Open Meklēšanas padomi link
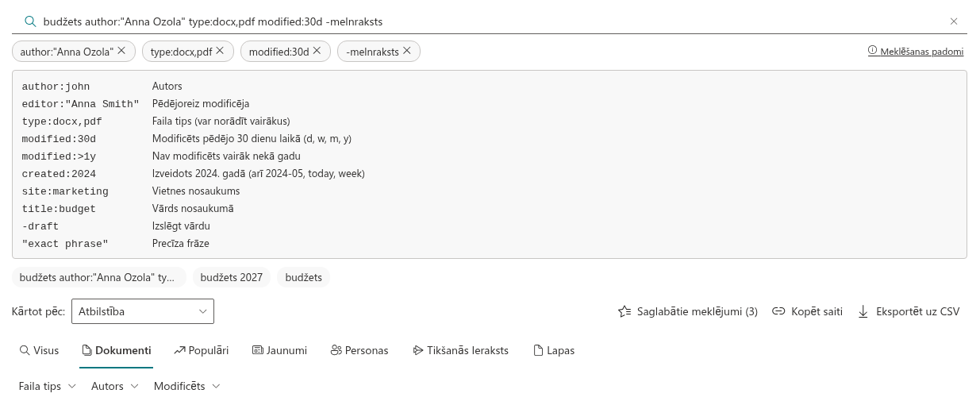The height and width of the screenshot is (405, 980). 921,52
